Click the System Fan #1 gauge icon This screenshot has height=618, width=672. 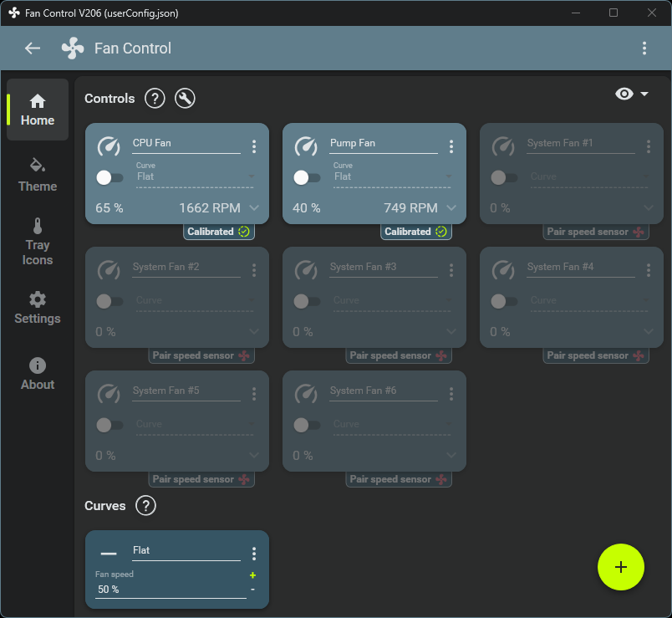(503, 146)
